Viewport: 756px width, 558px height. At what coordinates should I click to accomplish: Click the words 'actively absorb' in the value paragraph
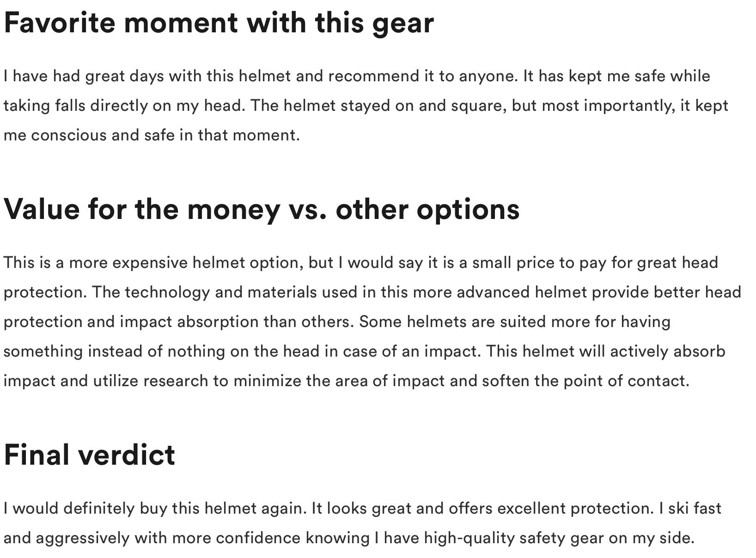coord(668,352)
